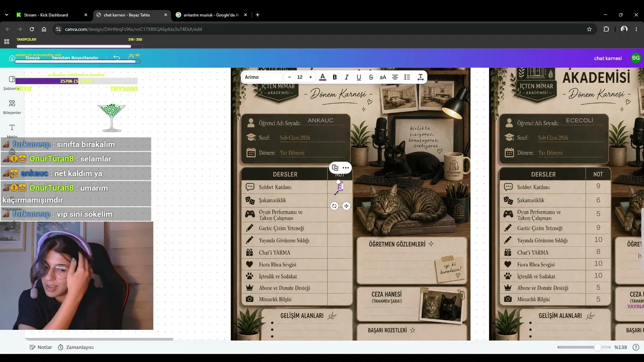Click the canva.com address bar URL

(134, 29)
